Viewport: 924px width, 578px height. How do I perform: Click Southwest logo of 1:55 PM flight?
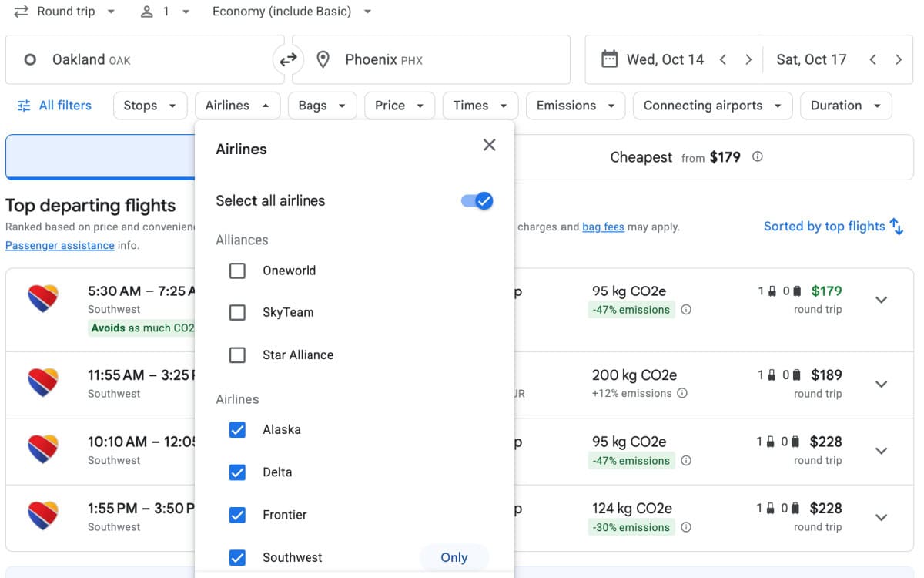coord(43,516)
